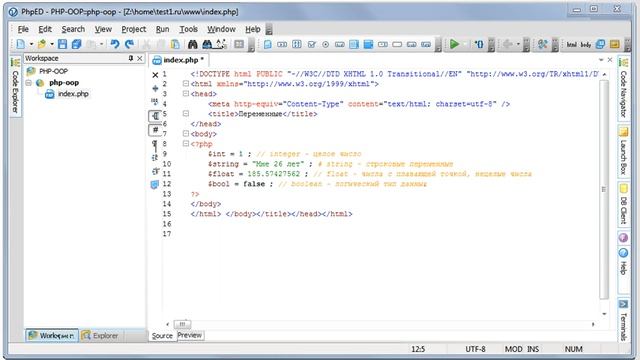
Task: Open the Search menu
Action: [x=73, y=29]
